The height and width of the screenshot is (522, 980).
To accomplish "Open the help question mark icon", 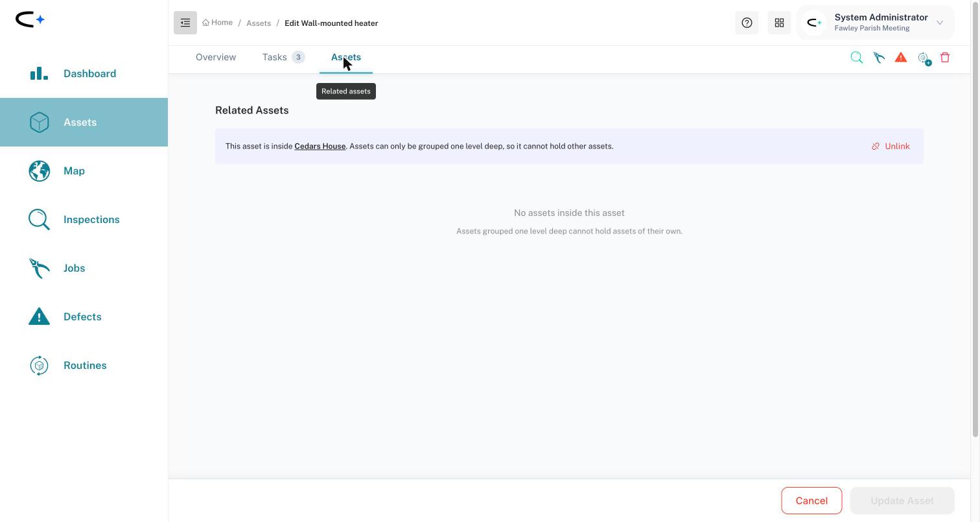I will pyautogui.click(x=747, y=23).
